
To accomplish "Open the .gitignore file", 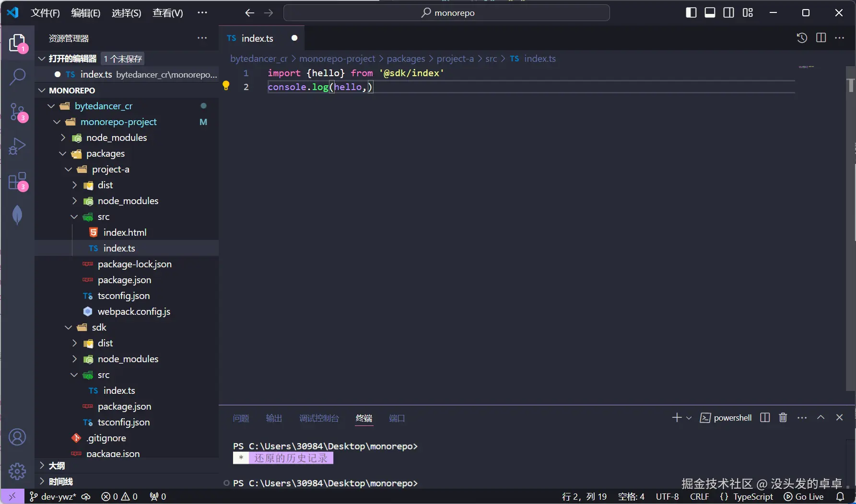I will point(106,438).
